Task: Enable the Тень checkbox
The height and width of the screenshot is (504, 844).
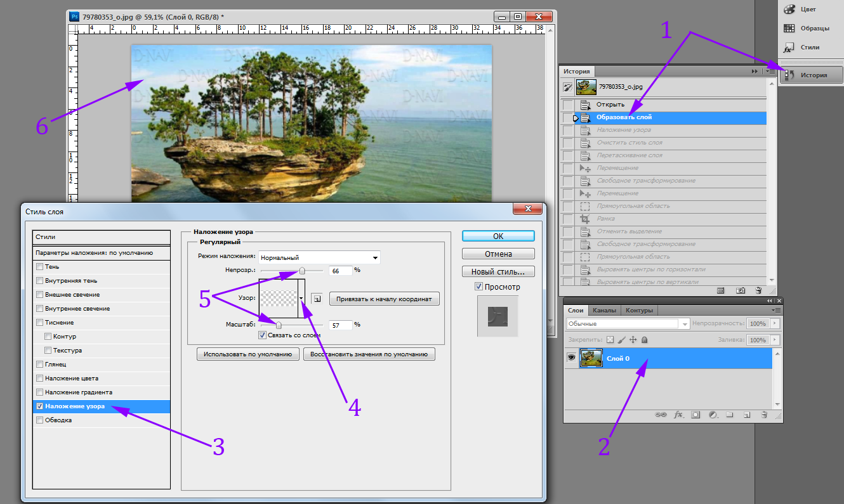Action: [x=40, y=266]
